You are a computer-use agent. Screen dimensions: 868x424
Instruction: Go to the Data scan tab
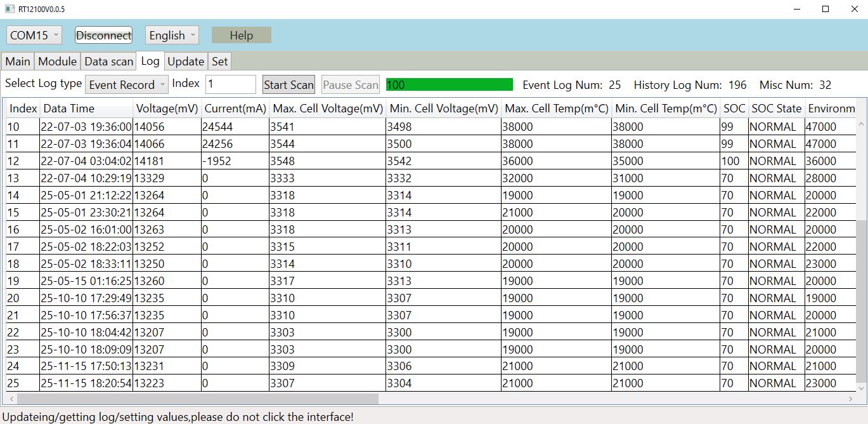[x=109, y=62]
